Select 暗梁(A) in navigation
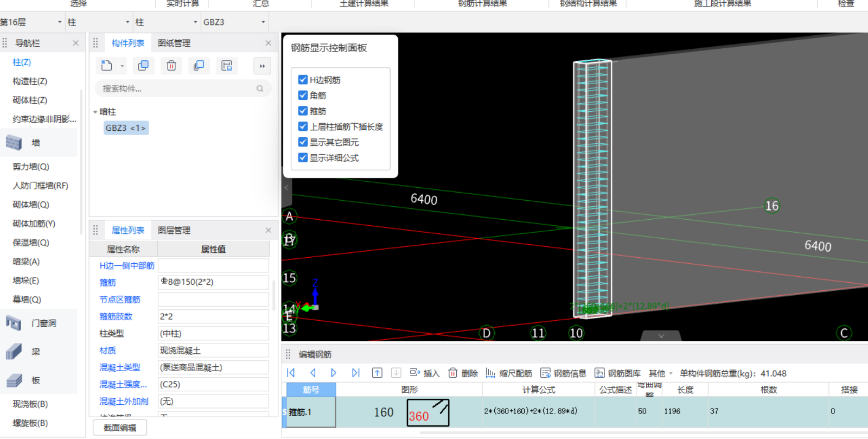 [x=26, y=262]
